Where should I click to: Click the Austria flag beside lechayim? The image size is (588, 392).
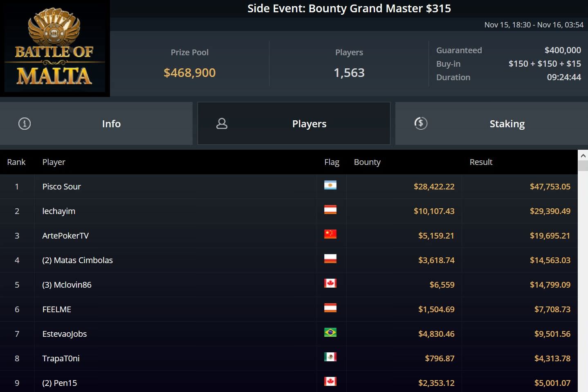(330, 210)
